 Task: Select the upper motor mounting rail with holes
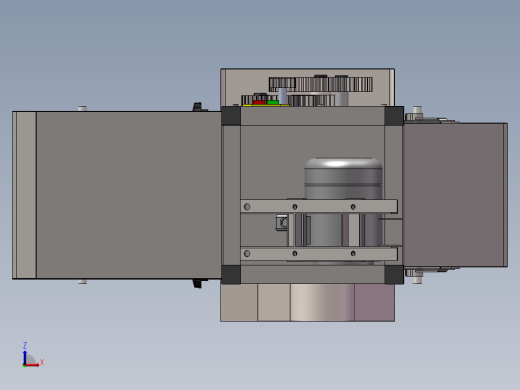click(x=319, y=206)
